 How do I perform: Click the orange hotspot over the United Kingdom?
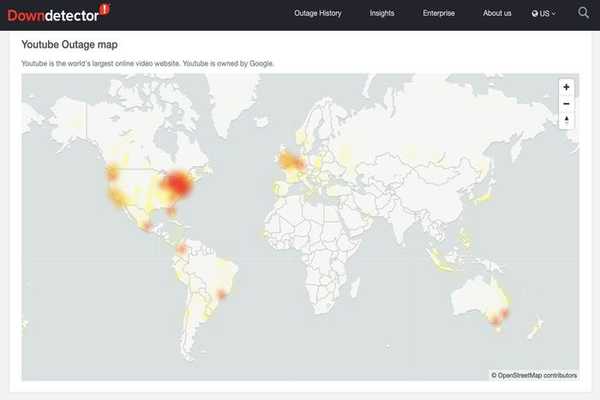[292, 161]
